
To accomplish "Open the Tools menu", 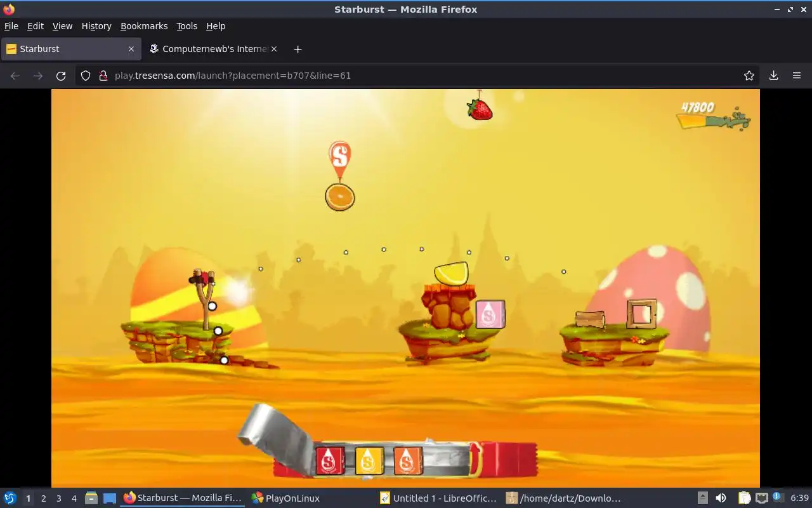I will pos(187,26).
